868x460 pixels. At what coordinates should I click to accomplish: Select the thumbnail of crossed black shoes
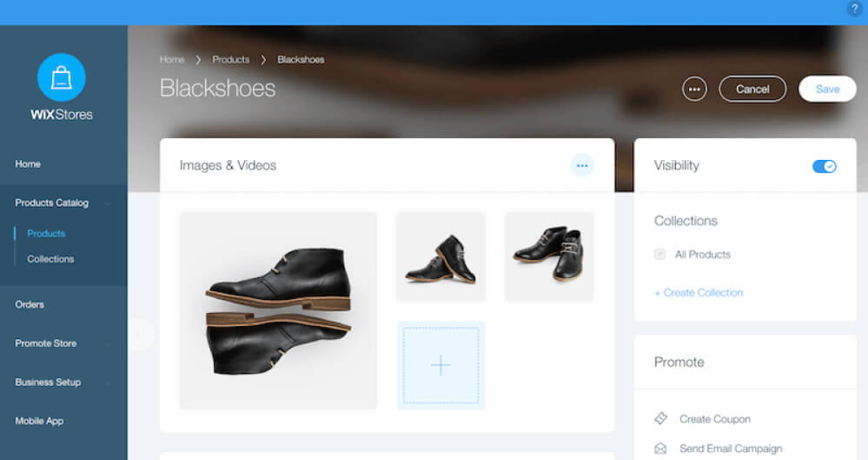[x=441, y=257]
